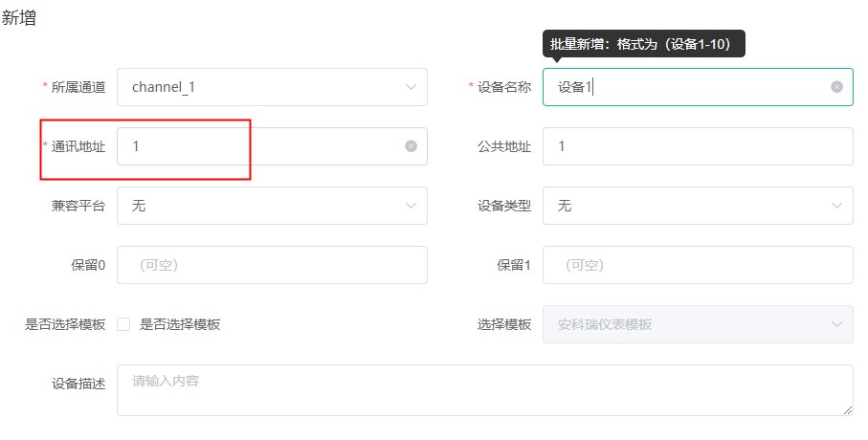
Task: Click the 保留1 optional input
Action: (x=698, y=265)
